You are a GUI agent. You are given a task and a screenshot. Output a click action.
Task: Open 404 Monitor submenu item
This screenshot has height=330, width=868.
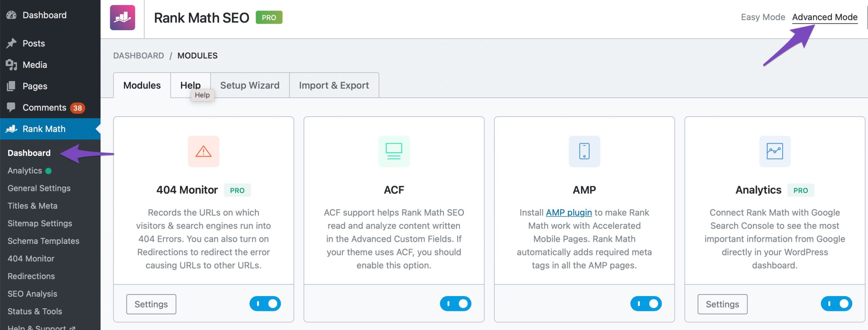pos(31,259)
